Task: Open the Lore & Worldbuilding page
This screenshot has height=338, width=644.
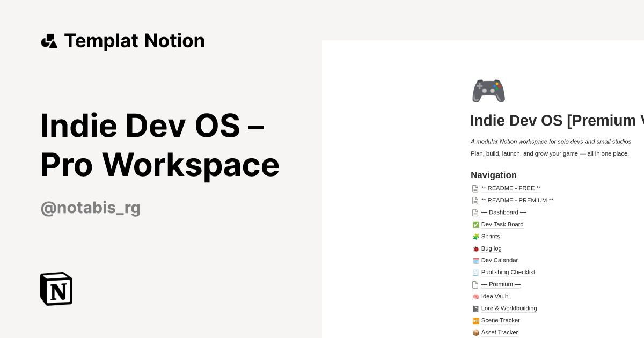Action: point(509,308)
